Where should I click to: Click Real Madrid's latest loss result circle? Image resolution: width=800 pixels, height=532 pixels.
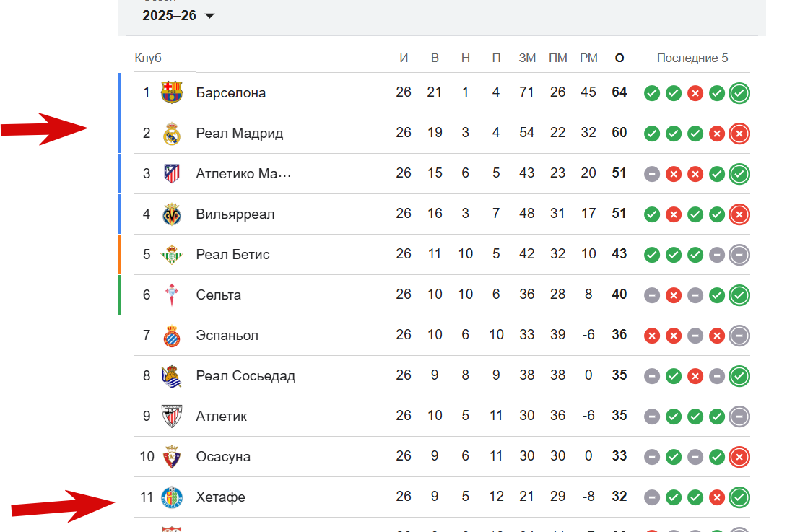click(739, 134)
